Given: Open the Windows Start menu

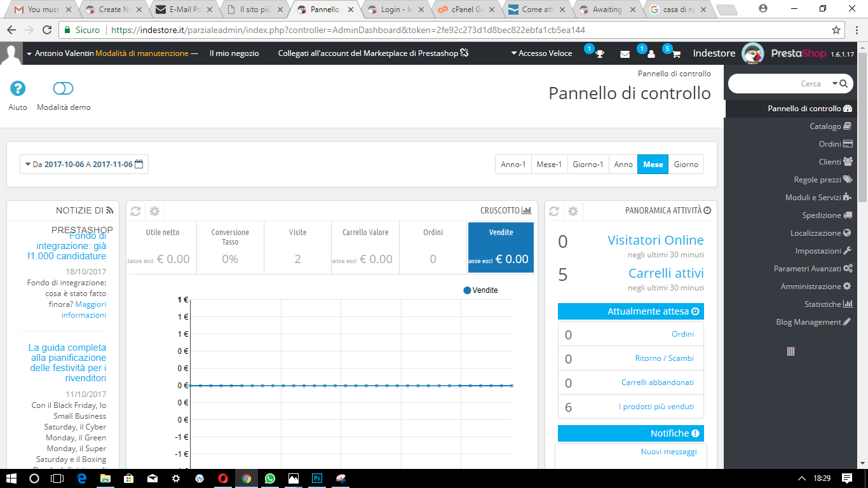Looking at the screenshot, I should coord(11,478).
